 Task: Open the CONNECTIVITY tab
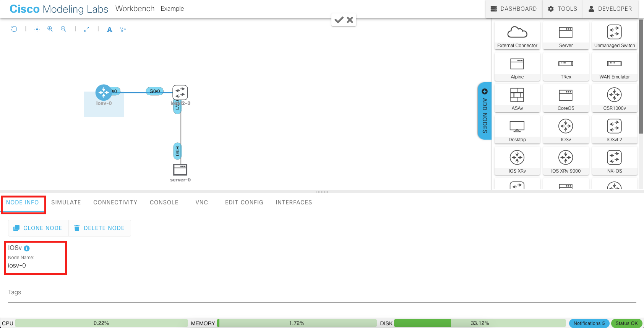coord(115,202)
